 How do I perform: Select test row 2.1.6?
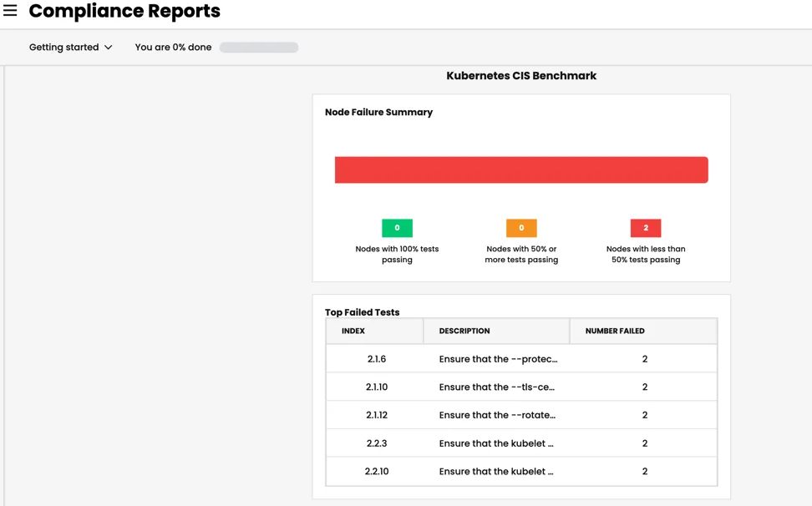click(x=520, y=358)
